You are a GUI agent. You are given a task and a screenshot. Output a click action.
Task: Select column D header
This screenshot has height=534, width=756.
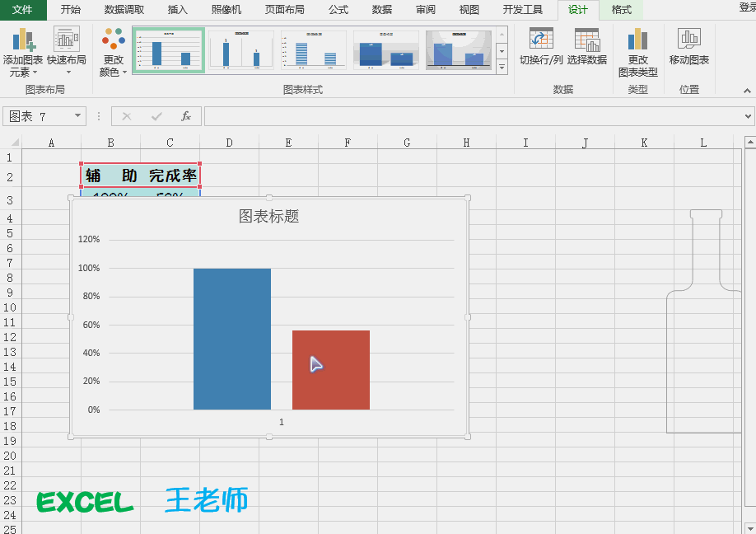coord(229,143)
